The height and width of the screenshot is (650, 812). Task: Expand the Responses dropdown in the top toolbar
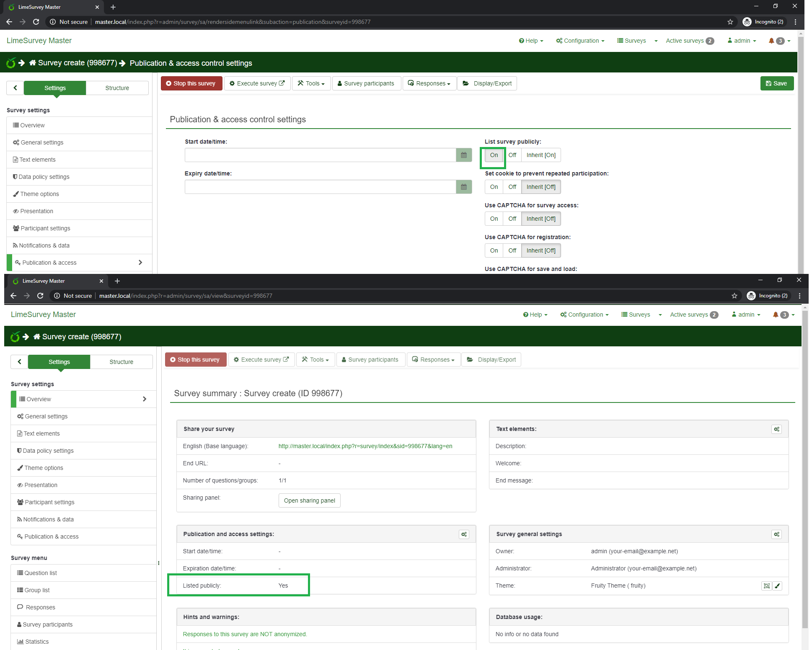(x=429, y=83)
